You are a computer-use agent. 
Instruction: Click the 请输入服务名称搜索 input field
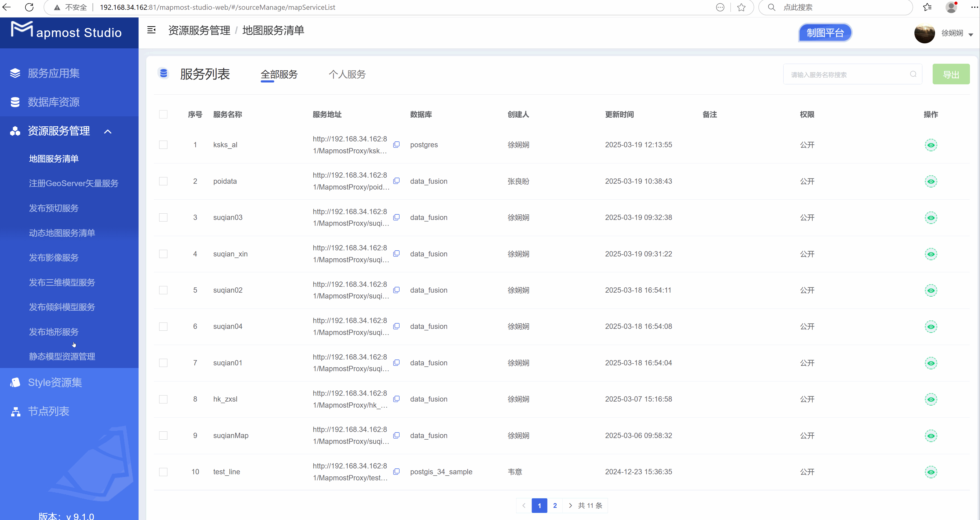852,74
